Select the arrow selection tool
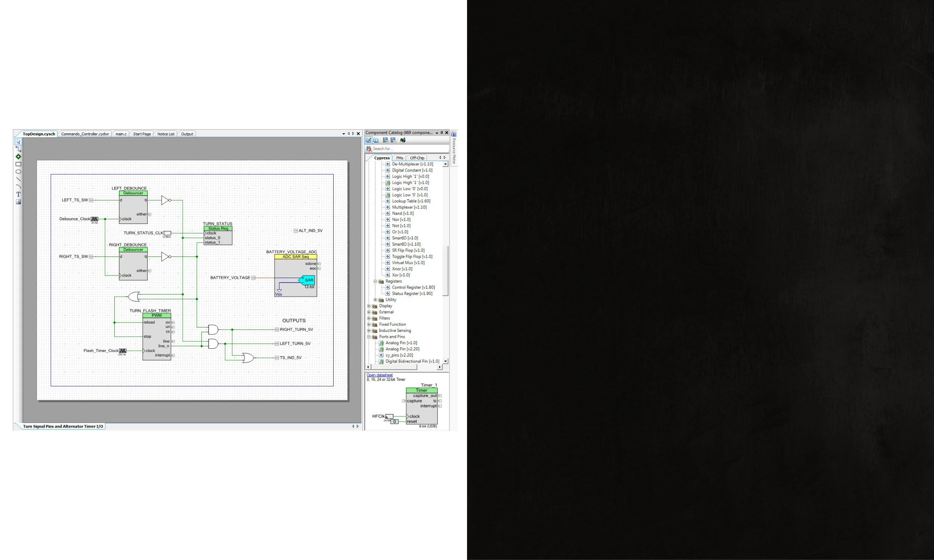Viewport: 934px width, 560px height. [18, 141]
